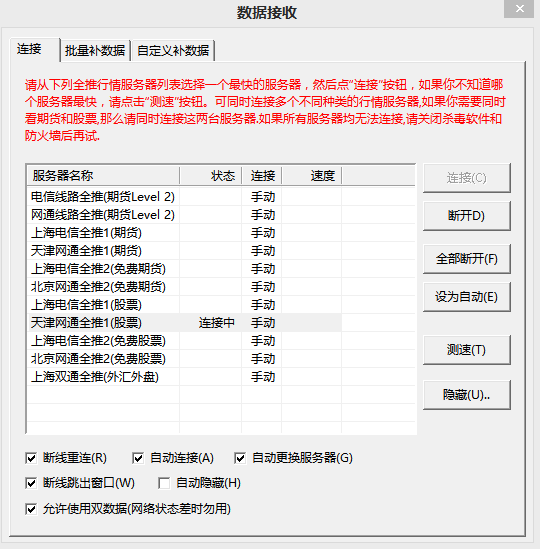Select server 电信线路全推(期货Level 2)
Screen dimensions: 540x549
[x=103, y=197]
